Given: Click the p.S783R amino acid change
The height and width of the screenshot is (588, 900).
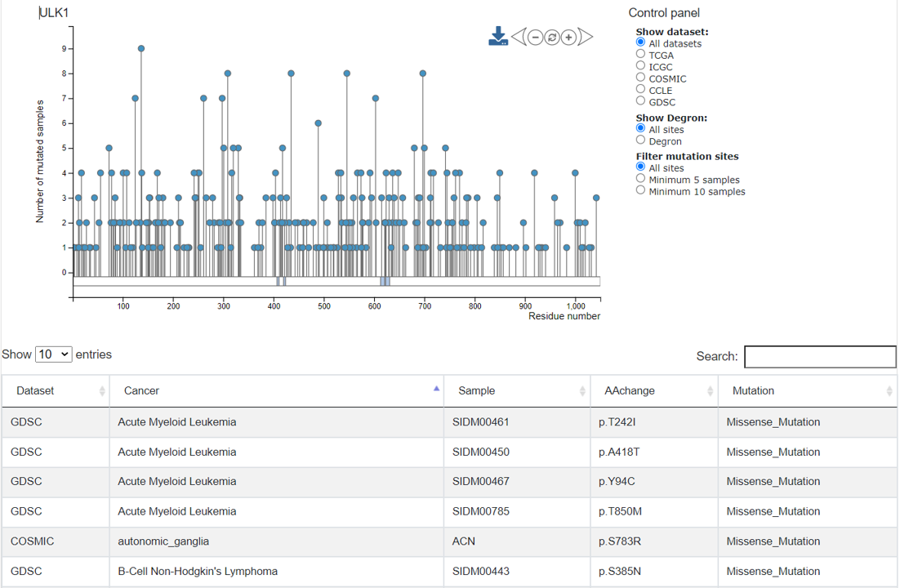Looking at the screenshot, I should 620,541.
